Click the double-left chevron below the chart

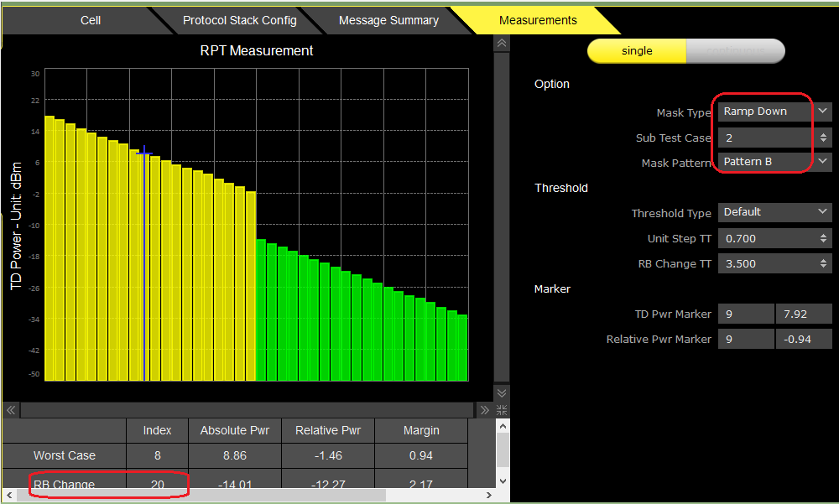pyautogui.click(x=11, y=410)
